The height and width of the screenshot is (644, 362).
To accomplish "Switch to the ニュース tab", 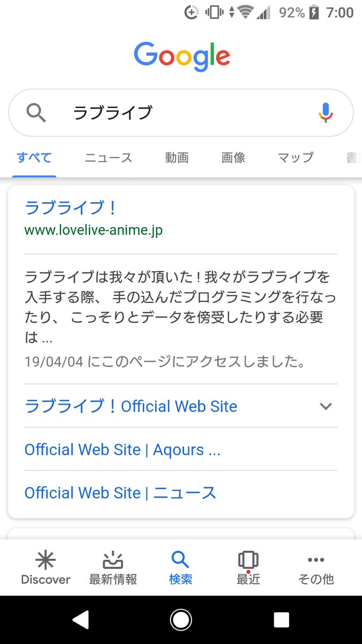I will (108, 158).
